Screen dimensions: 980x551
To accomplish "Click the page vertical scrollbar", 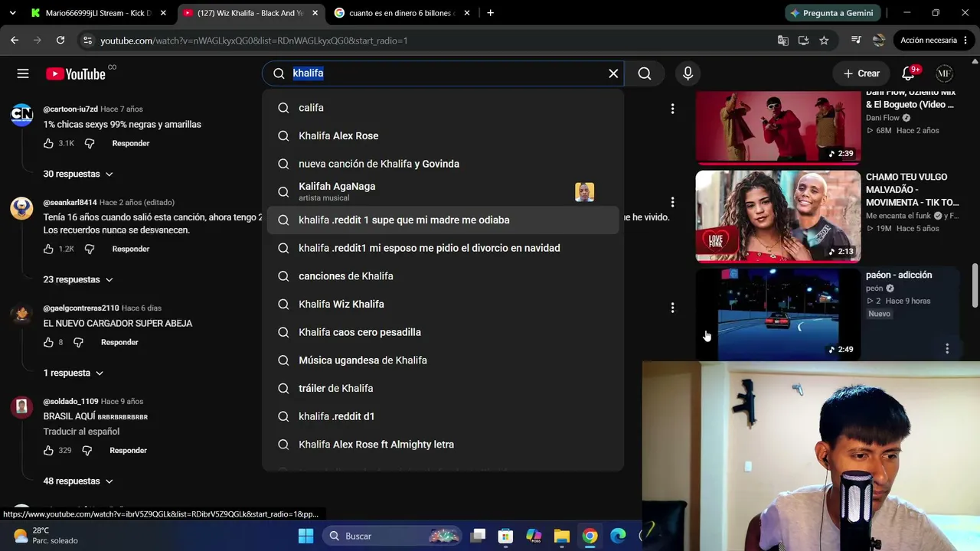I will (975, 285).
